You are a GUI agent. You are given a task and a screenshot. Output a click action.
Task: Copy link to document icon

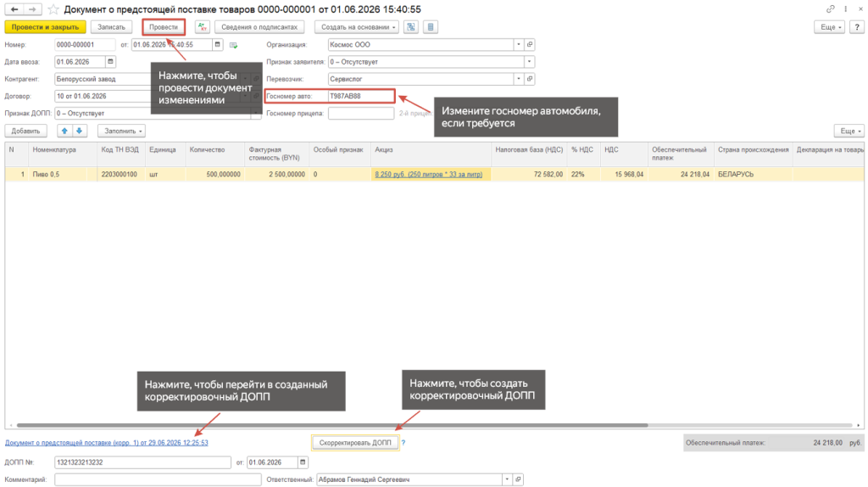(x=831, y=8)
